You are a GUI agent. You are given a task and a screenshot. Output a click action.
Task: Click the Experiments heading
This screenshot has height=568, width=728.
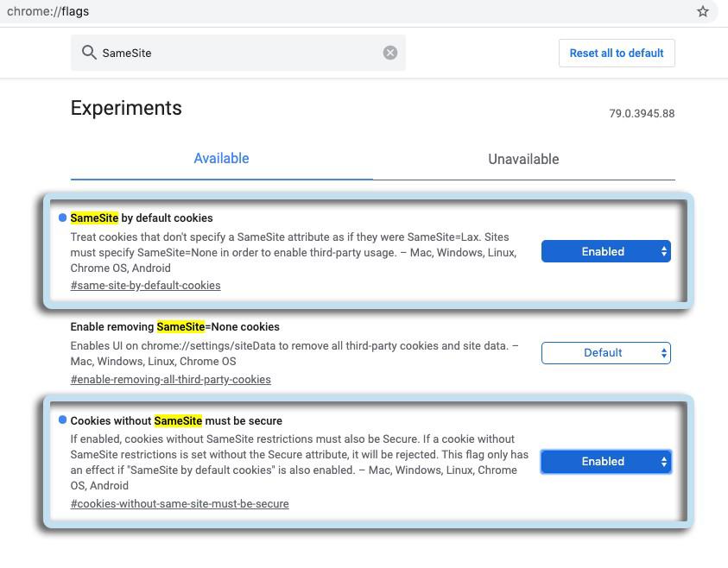[126, 109]
